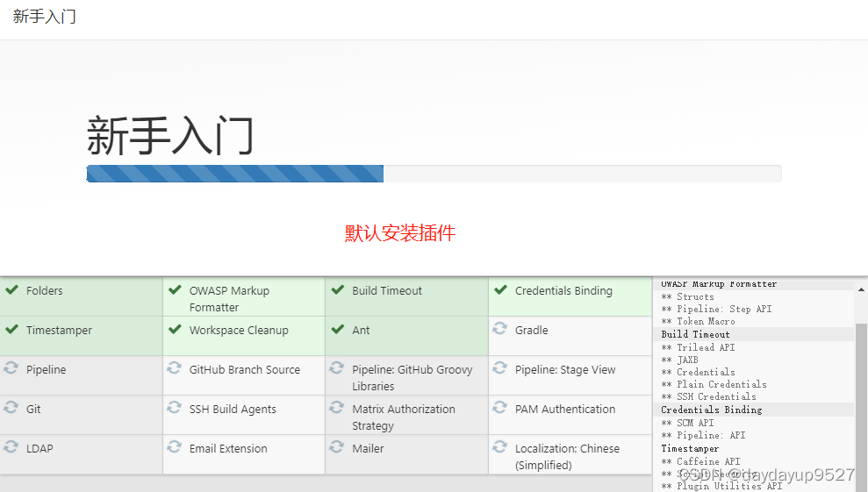The image size is (868, 492).
Task: Click the LDAP pending sync icon
Action: [11, 446]
